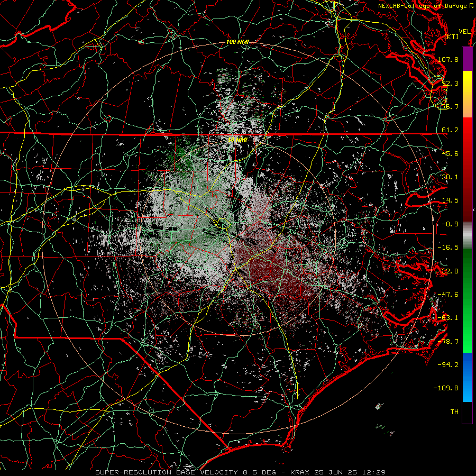Click the 100 NMI range ring label
Image resolution: width=476 pixels, height=476 pixels.
[237, 42]
